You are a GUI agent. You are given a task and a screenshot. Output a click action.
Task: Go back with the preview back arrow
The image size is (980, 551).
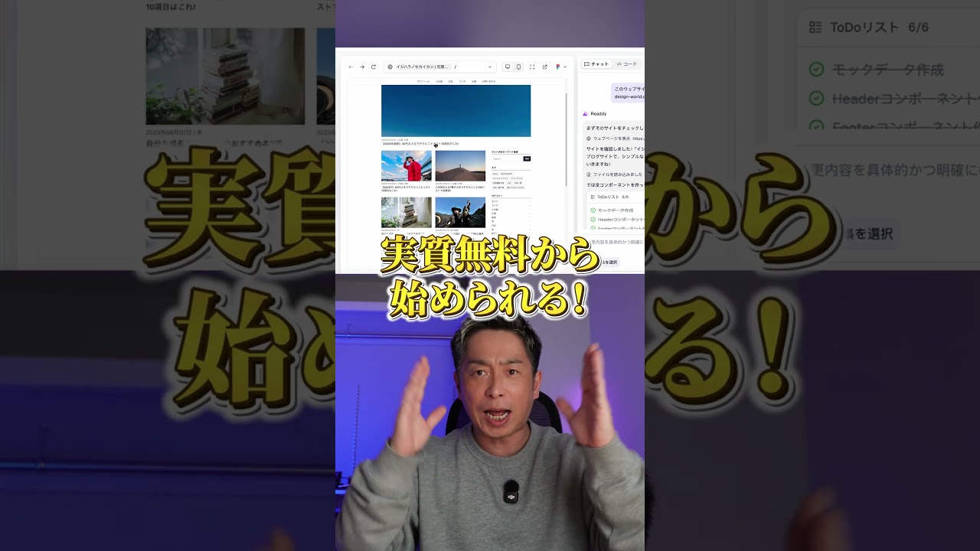[351, 67]
